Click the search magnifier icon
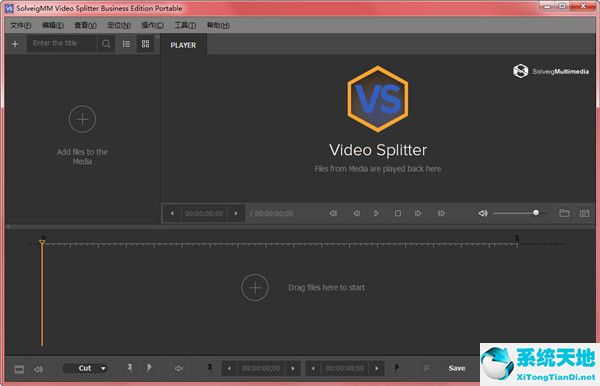Image resolution: width=600 pixels, height=386 pixels. (x=106, y=44)
